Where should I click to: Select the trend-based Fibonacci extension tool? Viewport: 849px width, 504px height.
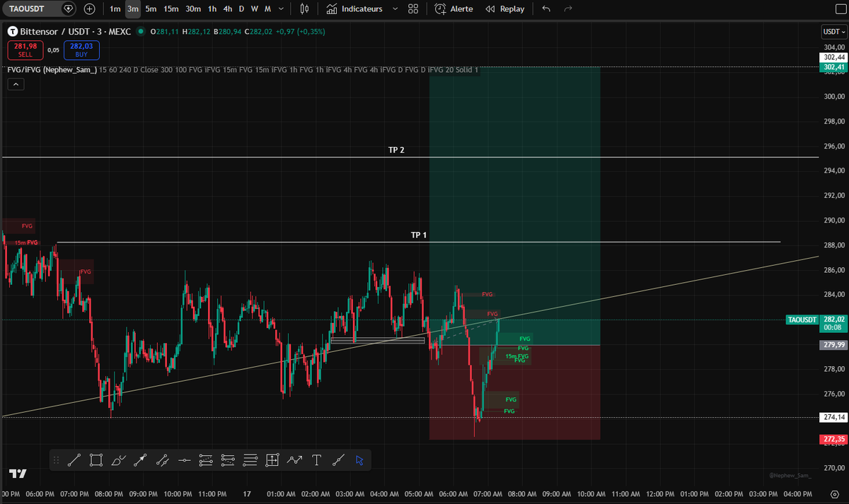click(x=228, y=460)
